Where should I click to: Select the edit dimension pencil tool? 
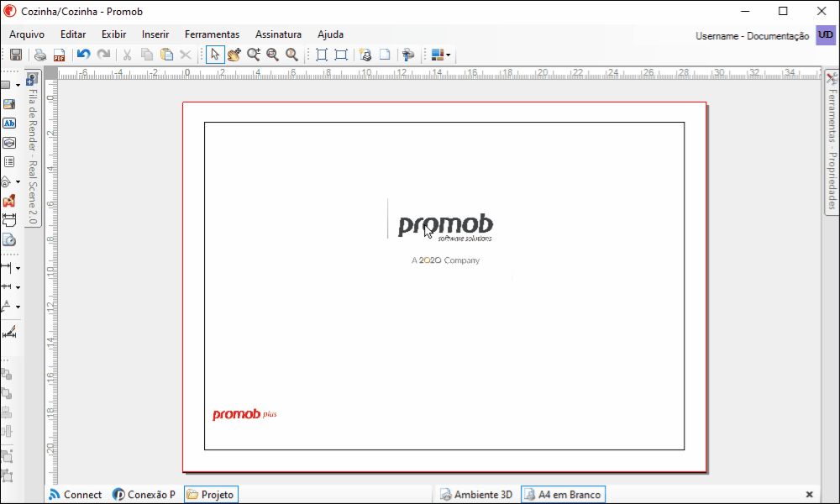[9, 332]
